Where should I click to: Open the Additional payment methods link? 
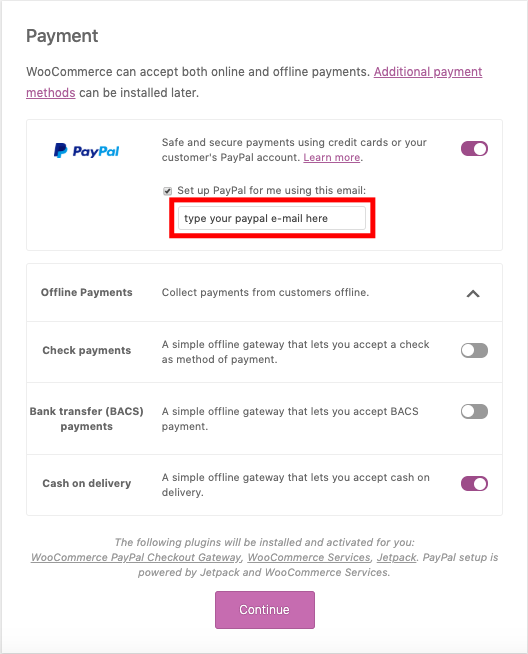point(427,72)
